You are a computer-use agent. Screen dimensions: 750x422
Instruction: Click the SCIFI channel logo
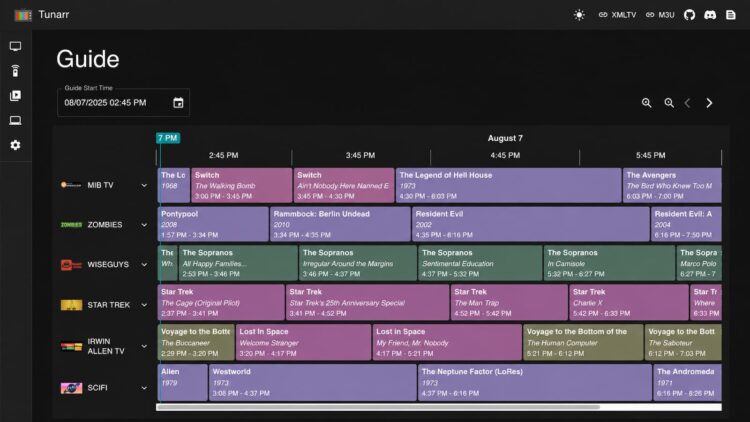click(x=71, y=388)
